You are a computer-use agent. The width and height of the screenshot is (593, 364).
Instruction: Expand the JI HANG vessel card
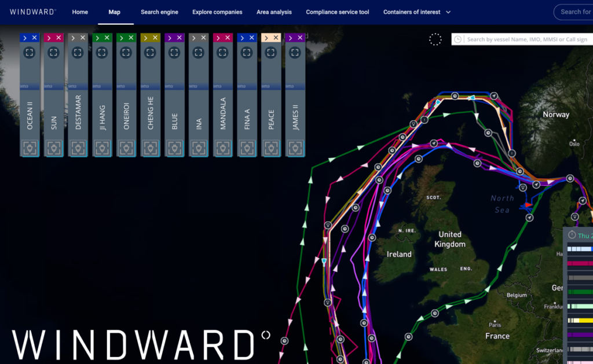coord(97,38)
